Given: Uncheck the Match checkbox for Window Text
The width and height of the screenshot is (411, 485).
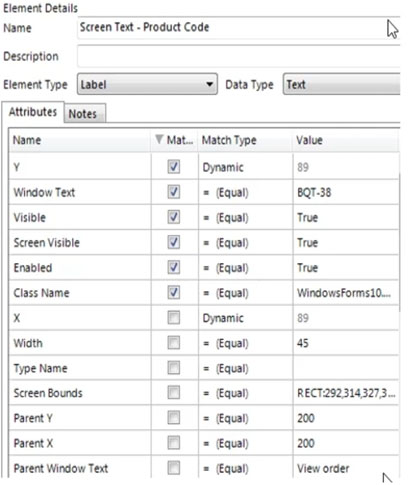Looking at the screenshot, I should pyautogui.click(x=174, y=192).
